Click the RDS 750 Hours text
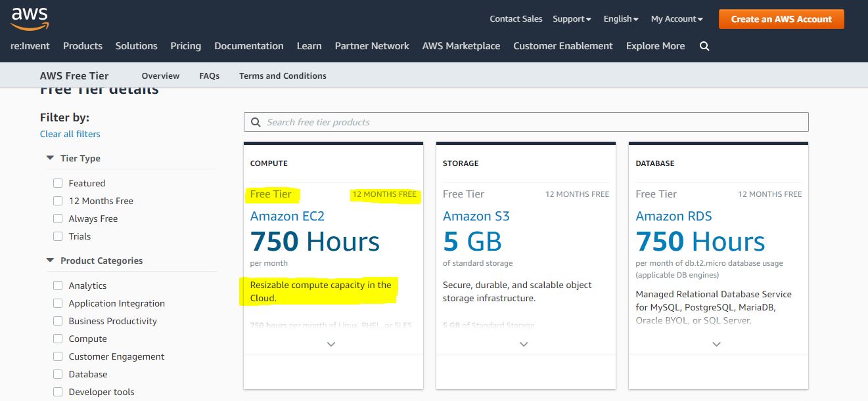Screen dimensions: 868x401 coord(700,242)
